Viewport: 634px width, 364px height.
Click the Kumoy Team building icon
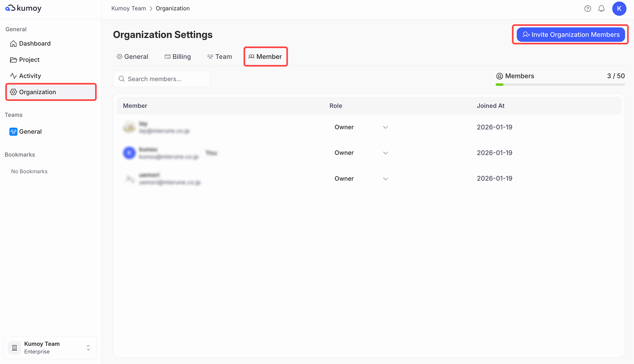pos(15,348)
